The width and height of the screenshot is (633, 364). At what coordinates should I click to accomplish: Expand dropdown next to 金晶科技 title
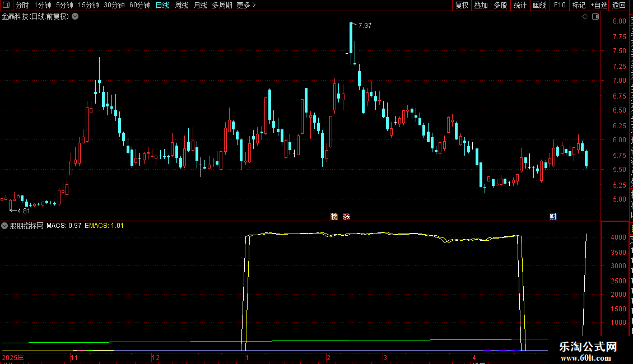point(75,17)
